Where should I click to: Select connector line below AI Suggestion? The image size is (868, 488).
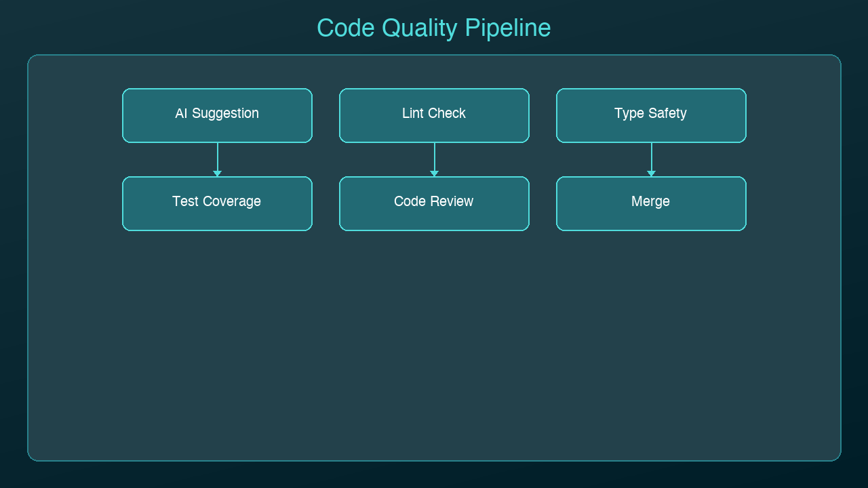tap(217, 156)
